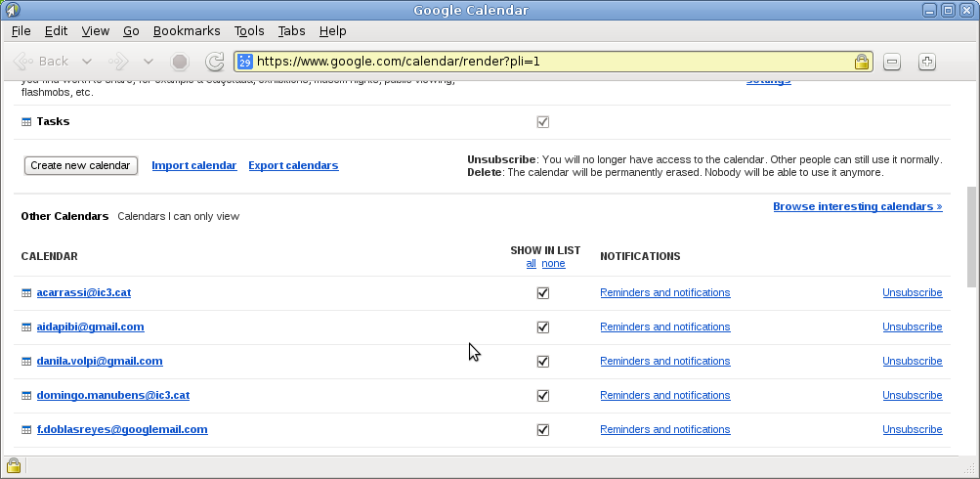The width and height of the screenshot is (980, 479).
Task: Open the back history dropdown arrow
Action: click(87, 62)
